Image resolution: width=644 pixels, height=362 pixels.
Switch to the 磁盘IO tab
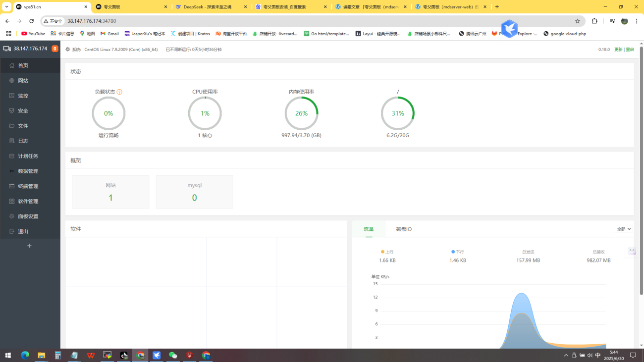(x=404, y=229)
